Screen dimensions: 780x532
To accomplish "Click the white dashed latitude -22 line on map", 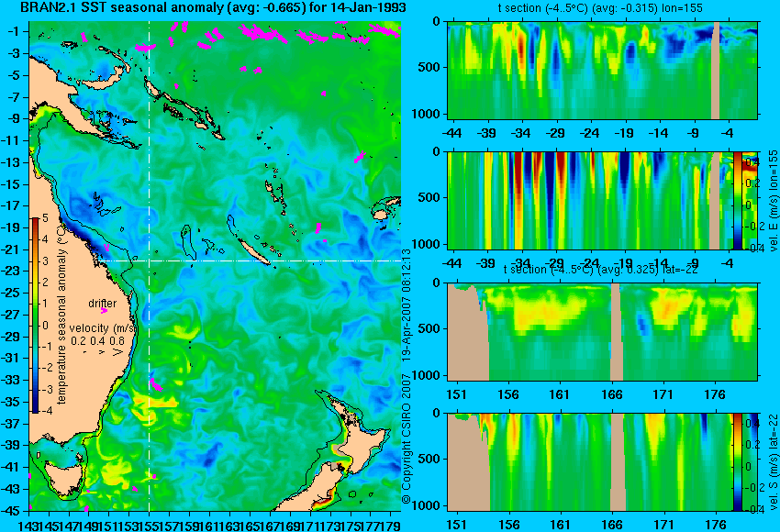I will (x=249, y=260).
